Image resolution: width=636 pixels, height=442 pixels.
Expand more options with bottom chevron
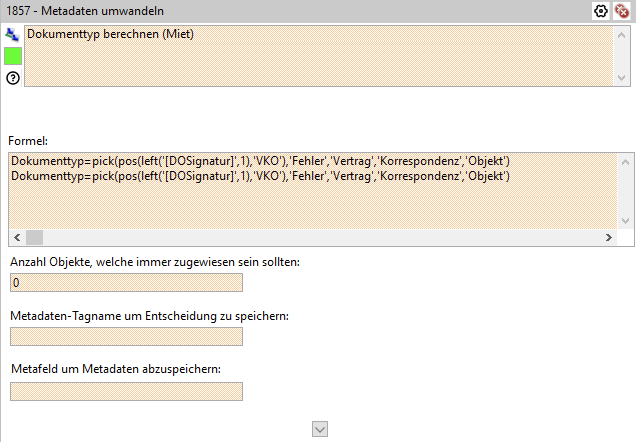320,429
